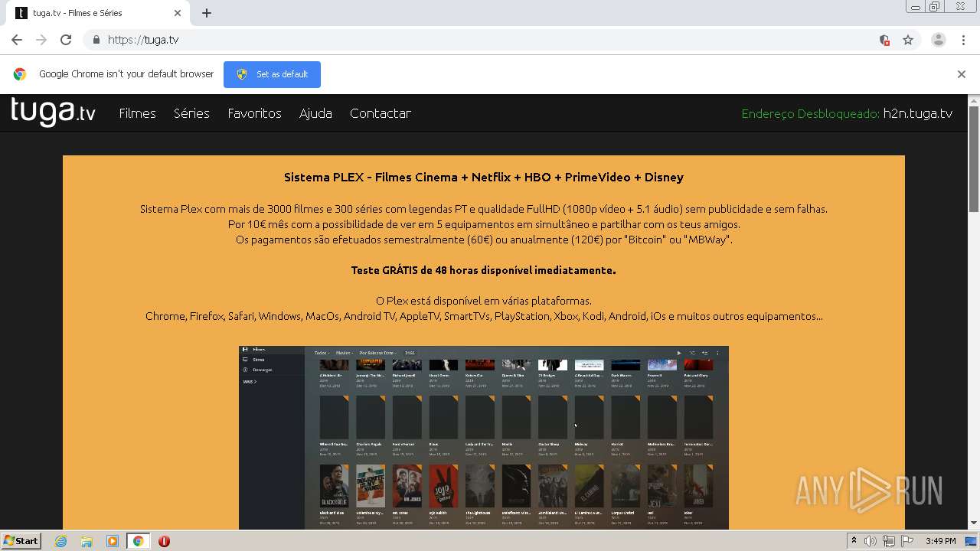
Task: Click the address bar URL field
Action: click(x=490, y=40)
